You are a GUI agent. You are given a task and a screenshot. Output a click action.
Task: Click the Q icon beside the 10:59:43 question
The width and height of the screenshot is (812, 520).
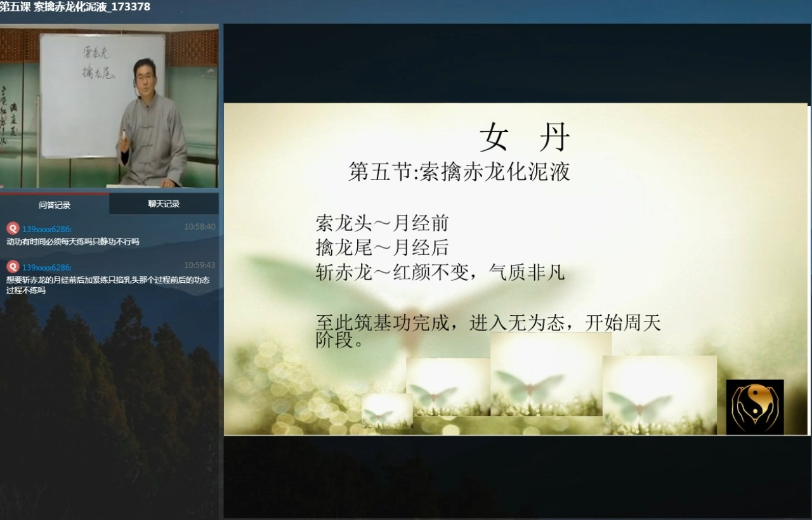pyautogui.click(x=13, y=267)
